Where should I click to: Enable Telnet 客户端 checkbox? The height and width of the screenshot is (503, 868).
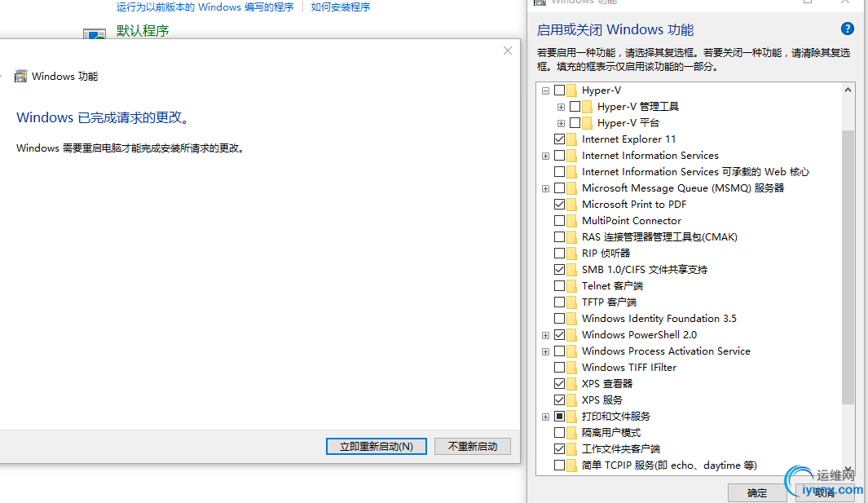[x=560, y=286]
